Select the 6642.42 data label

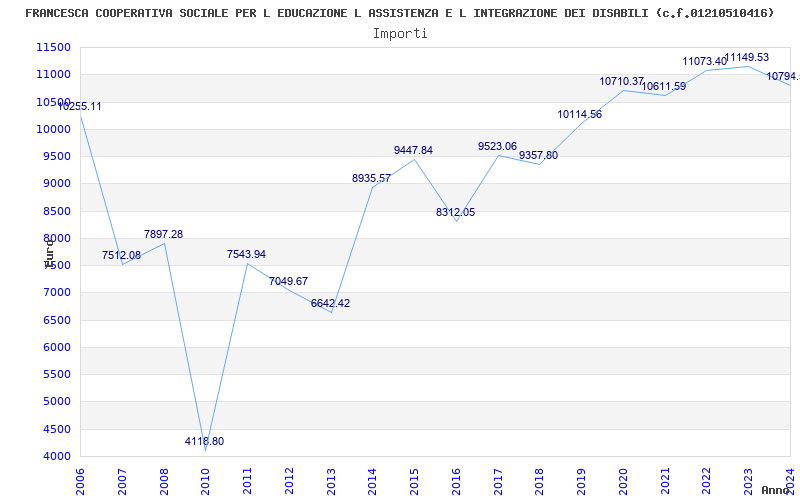click(x=330, y=303)
